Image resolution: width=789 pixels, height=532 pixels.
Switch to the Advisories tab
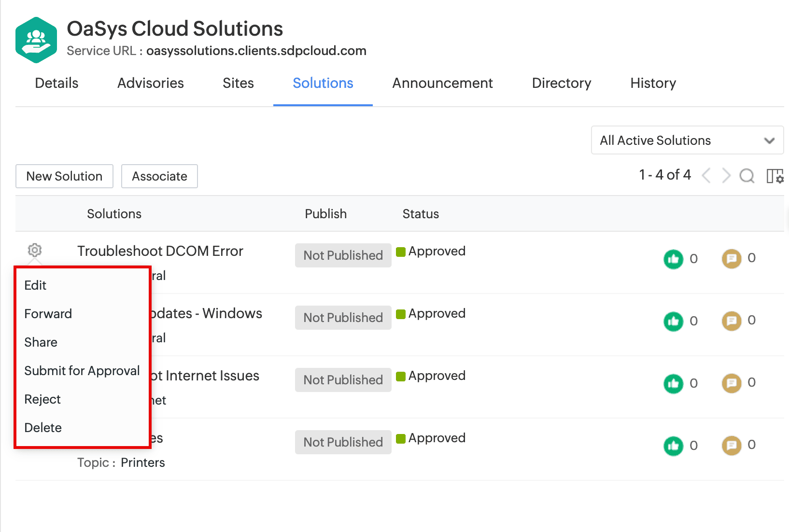(x=150, y=83)
